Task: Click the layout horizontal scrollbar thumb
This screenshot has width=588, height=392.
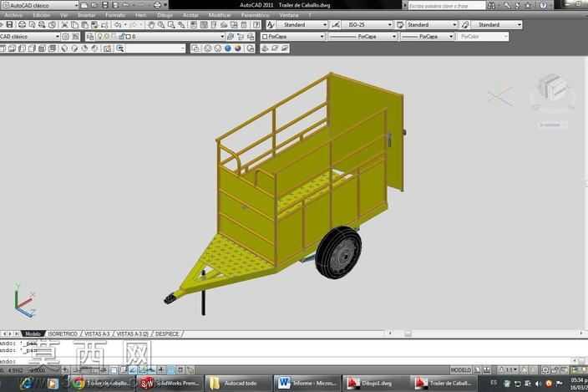Action: point(408,333)
